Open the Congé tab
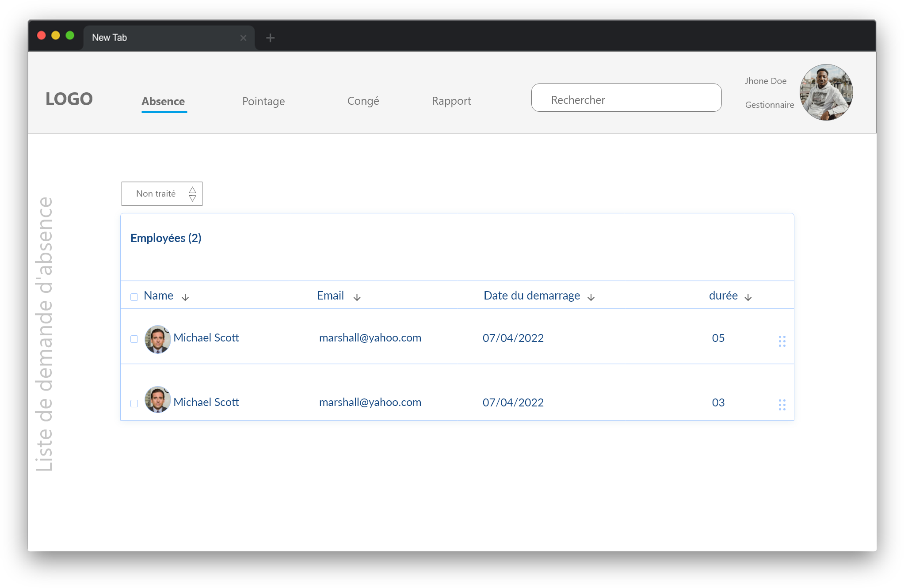This screenshot has width=904, height=588. (363, 101)
